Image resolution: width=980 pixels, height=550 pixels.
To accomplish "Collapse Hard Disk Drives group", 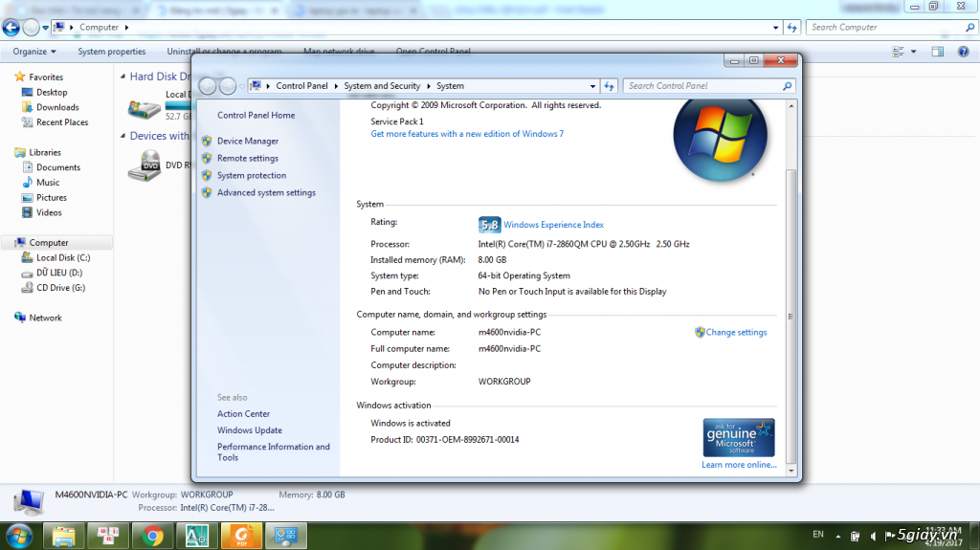I will point(123,77).
